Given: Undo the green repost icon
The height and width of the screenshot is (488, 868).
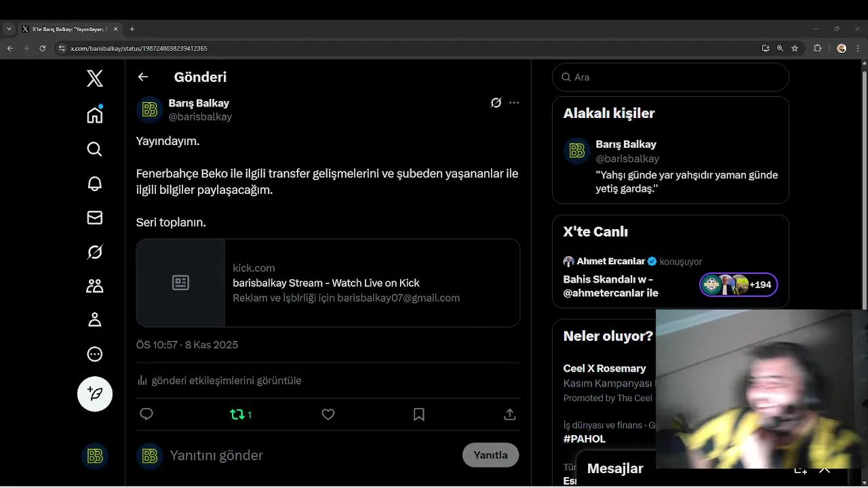Looking at the screenshot, I should click(237, 414).
